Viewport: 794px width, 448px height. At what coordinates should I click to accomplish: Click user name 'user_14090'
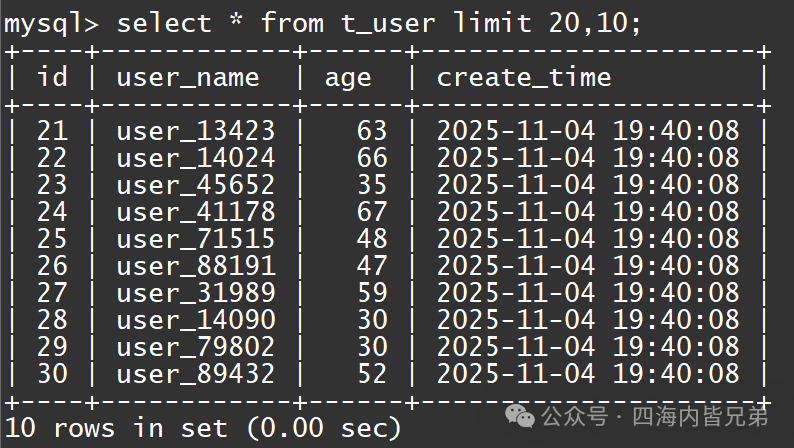[196, 320]
